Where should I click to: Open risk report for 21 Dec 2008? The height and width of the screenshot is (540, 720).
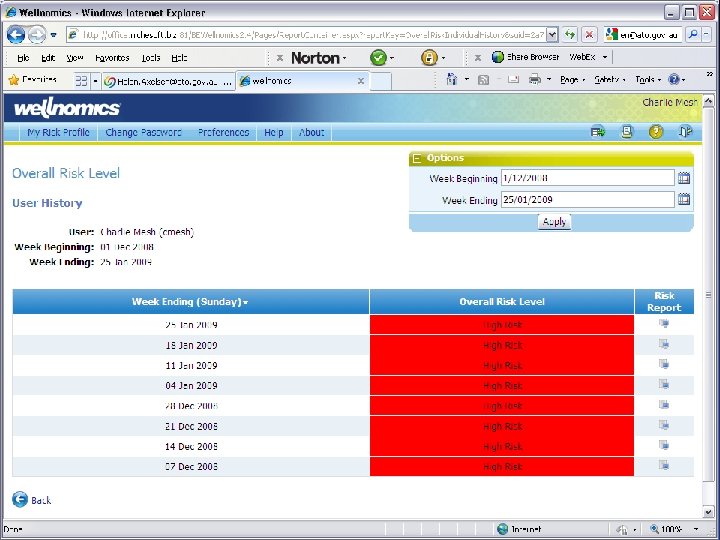pyautogui.click(x=664, y=425)
